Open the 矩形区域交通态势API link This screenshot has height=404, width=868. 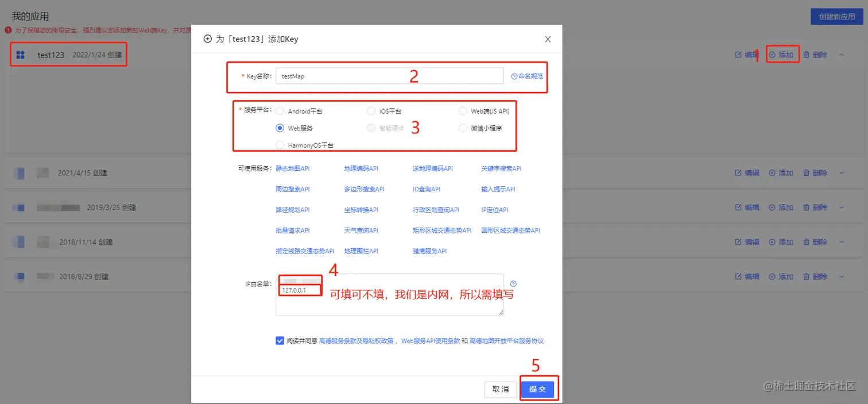[442, 230]
